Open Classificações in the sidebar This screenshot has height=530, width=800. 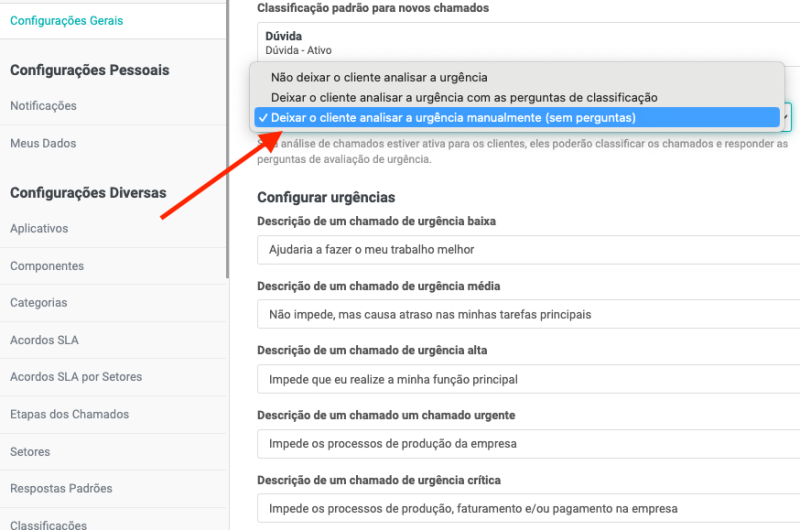click(x=48, y=524)
